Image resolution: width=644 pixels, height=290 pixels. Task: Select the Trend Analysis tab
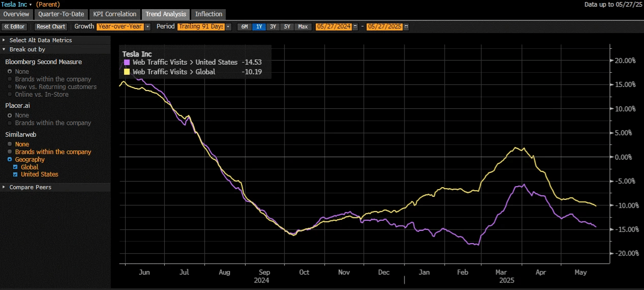[166, 14]
